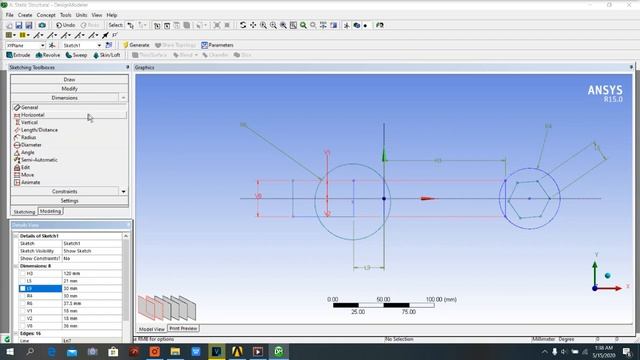Click the Extrude feature
640x360 pixels.
click(x=18, y=55)
